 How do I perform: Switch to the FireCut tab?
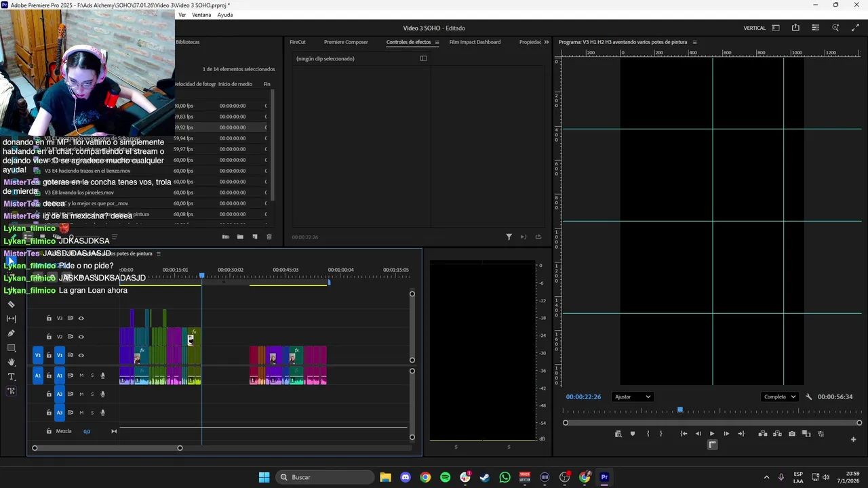[298, 42]
